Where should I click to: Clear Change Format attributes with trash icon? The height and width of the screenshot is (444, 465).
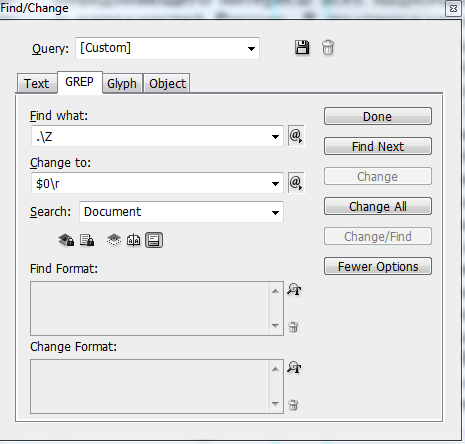coord(293,404)
